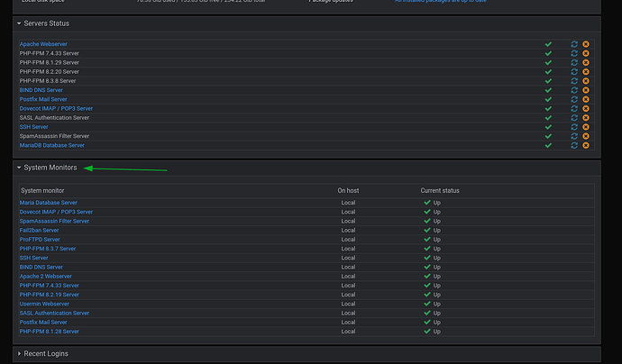Stop Postfix Mail Server in Servers Status
The width and height of the screenshot is (622, 364).
(x=586, y=99)
